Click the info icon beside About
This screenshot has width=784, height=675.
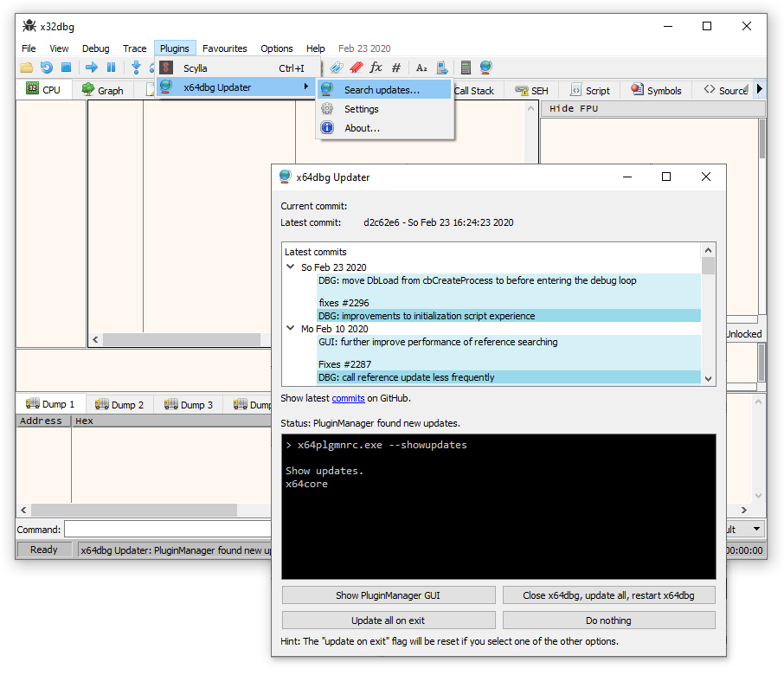click(327, 127)
